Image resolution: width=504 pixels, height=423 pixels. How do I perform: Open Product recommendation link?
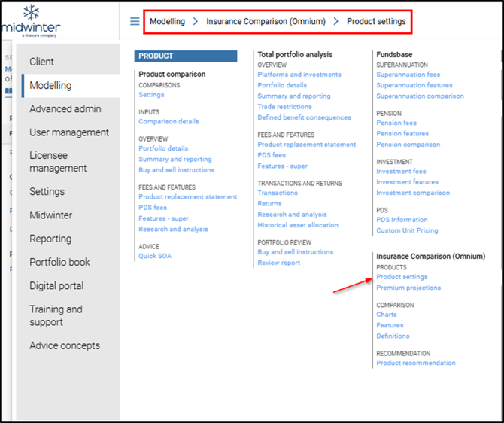coord(416,363)
